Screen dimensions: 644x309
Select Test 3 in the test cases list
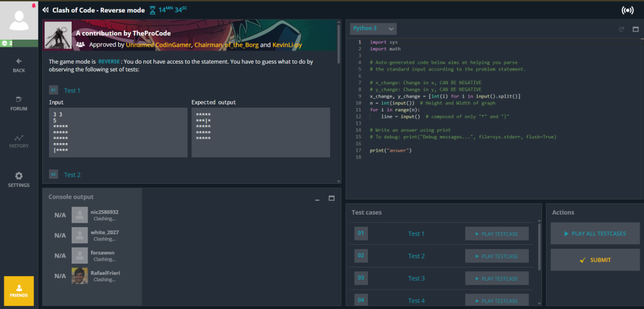click(x=416, y=278)
